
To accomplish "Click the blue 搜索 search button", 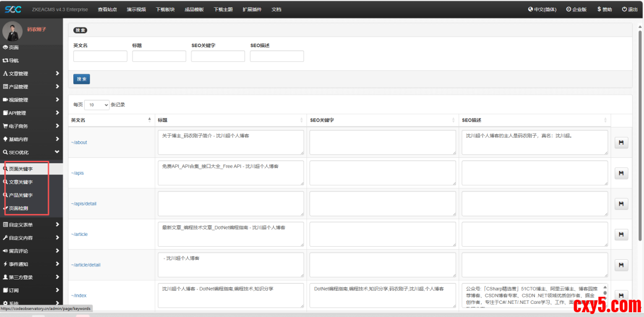I will 82,79.
